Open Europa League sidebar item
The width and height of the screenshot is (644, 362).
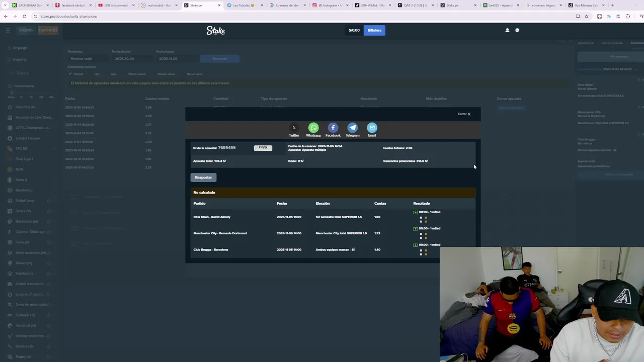click(x=27, y=138)
